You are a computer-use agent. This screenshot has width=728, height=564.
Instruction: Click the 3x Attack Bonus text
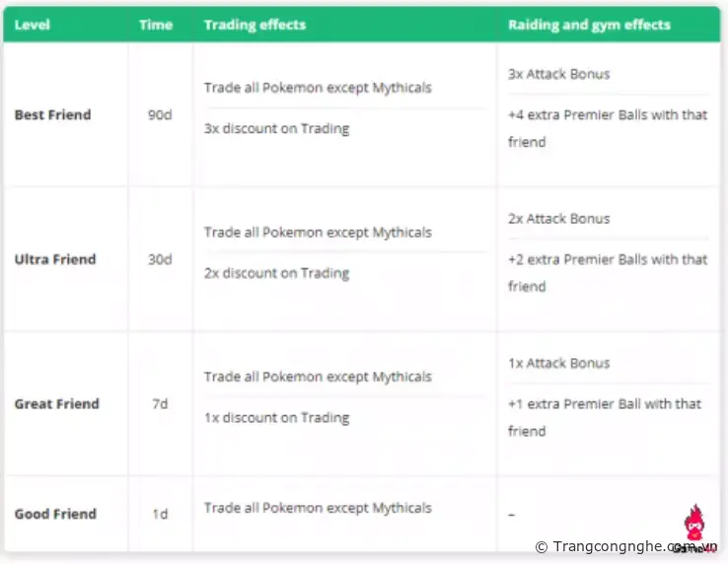[x=558, y=74]
